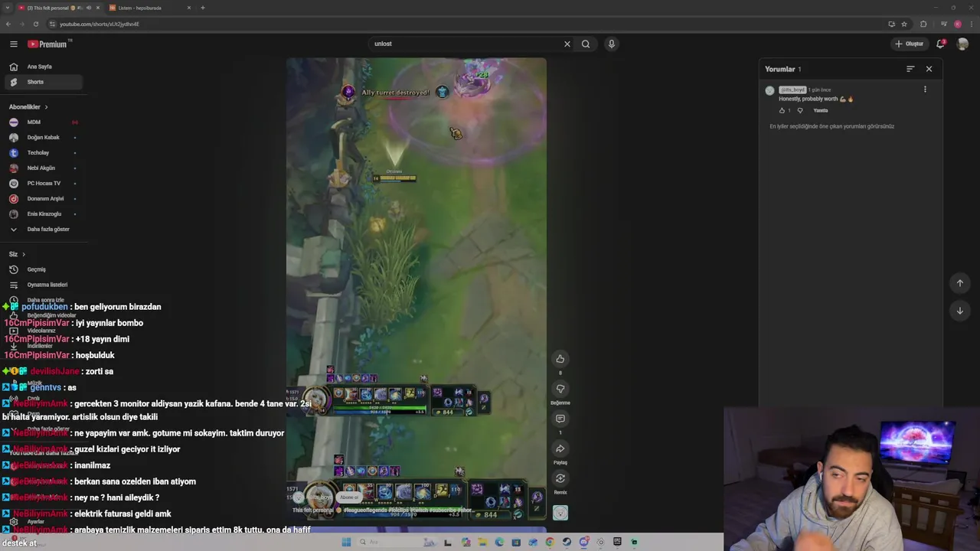Open Discord from the taskbar
The image size is (980, 551).
tap(584, 542)
